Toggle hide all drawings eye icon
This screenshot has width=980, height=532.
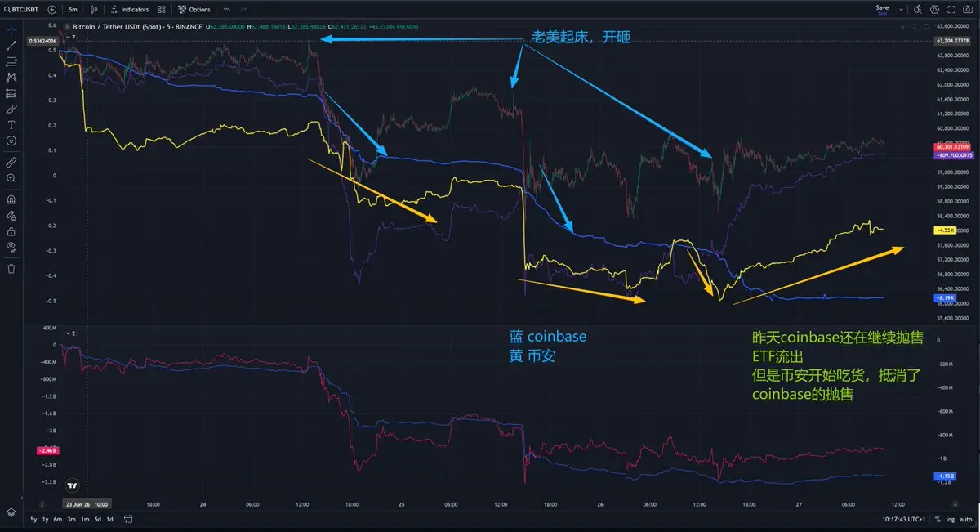[x=11, y=246]
